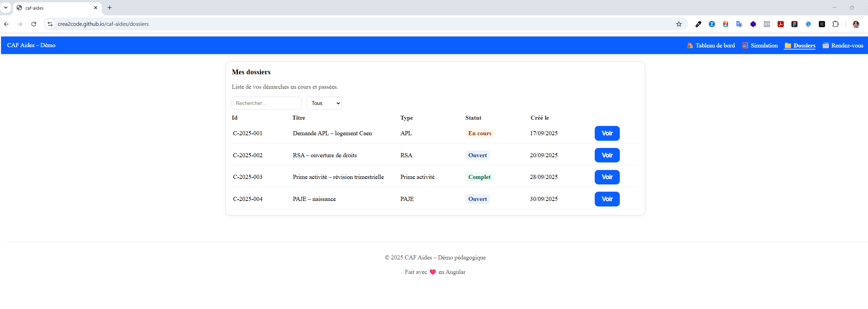
Task: View dossier C-2025-001
Action: point(607,134)
